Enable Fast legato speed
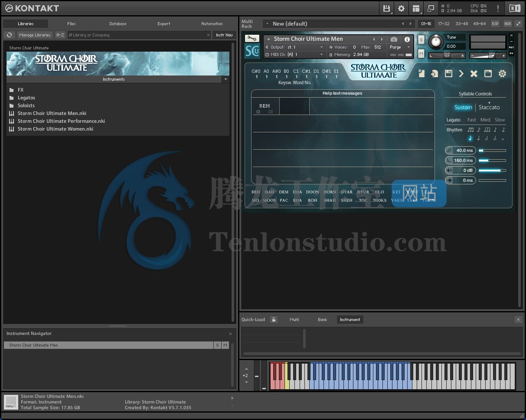 (x=472, y=120)
